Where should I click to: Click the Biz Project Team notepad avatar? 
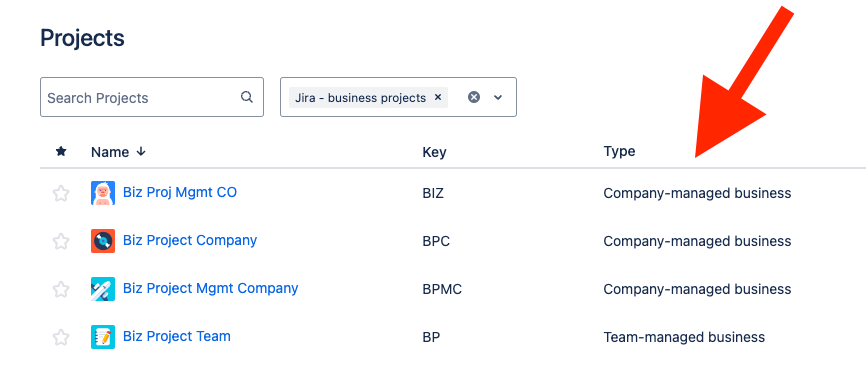(103, 337)
